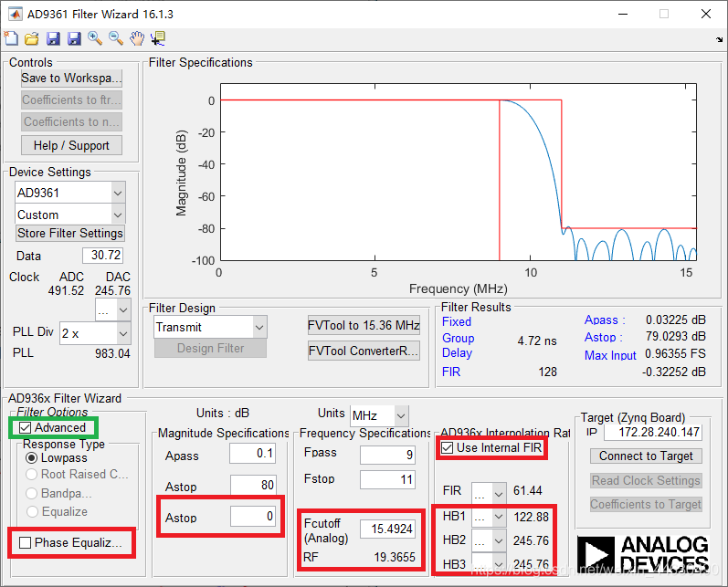Click the Coefficients to n... button
The height and width of the screenshot is (587, 728).
(71, 121)
